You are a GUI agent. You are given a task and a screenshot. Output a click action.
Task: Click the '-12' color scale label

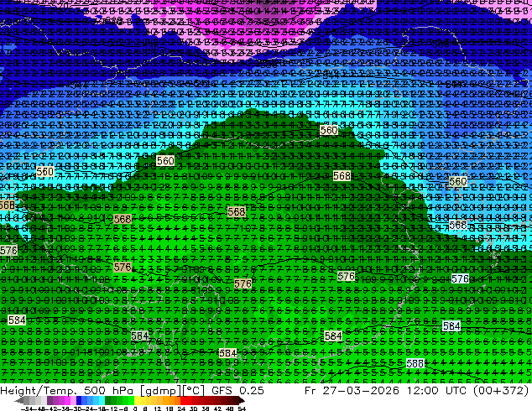click(112, 409)
